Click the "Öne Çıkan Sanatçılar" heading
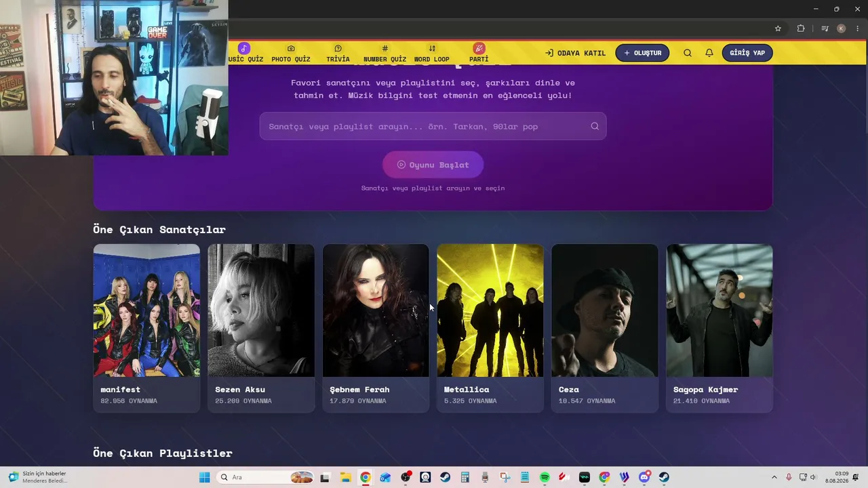Image resolution: width=868 pixels, height=488 pixels. pyautogui.click(x=159, y=230)
